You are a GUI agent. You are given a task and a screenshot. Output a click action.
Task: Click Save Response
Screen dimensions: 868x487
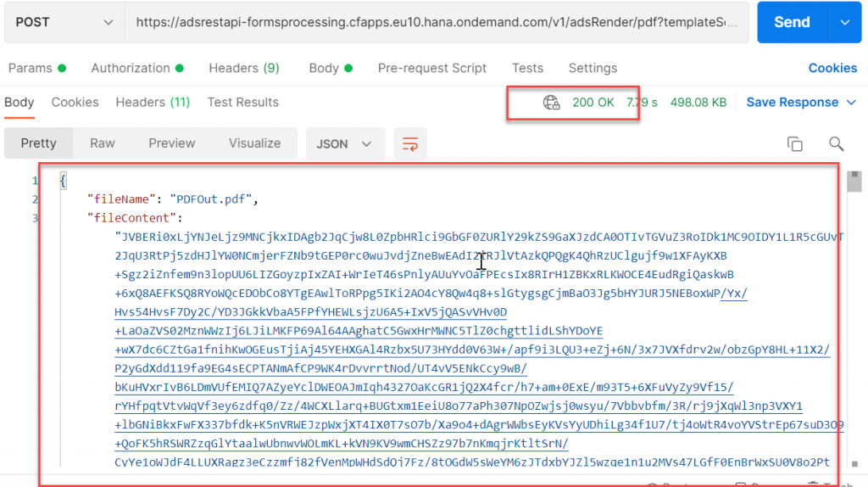click(793, 103)
